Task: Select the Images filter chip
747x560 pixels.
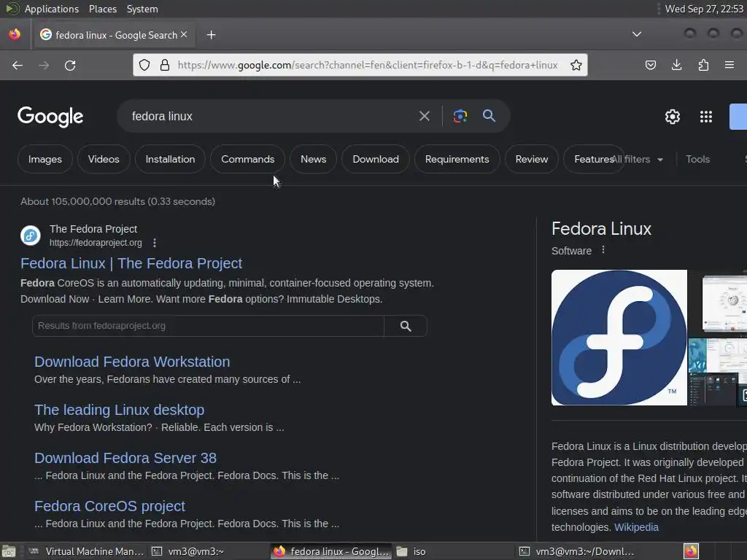Action: click(x=44, y=159)
